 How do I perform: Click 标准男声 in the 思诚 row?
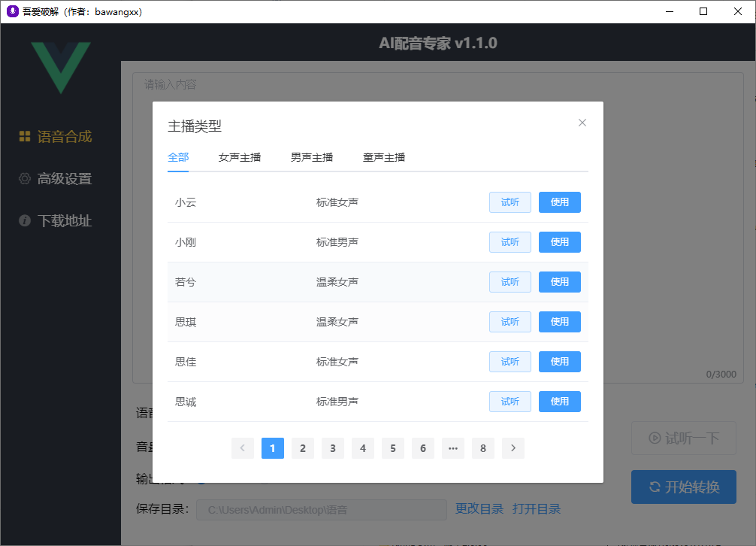(x=337, y=402)
